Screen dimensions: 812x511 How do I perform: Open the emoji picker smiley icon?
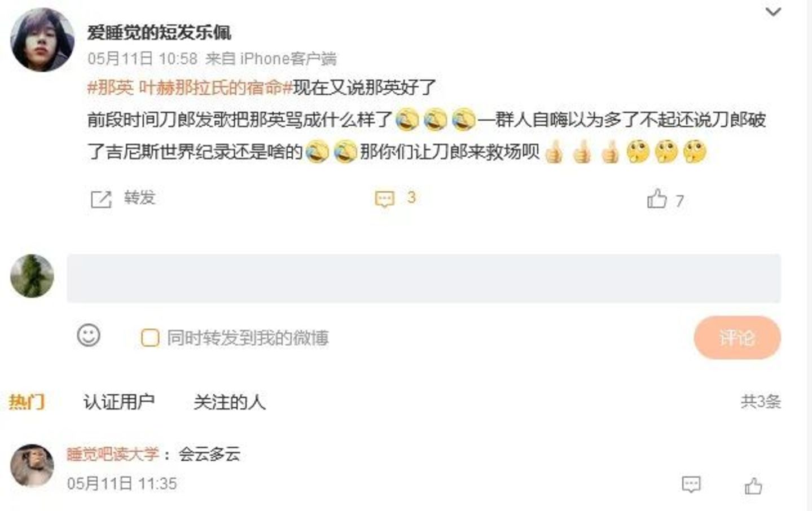(89, 336)
